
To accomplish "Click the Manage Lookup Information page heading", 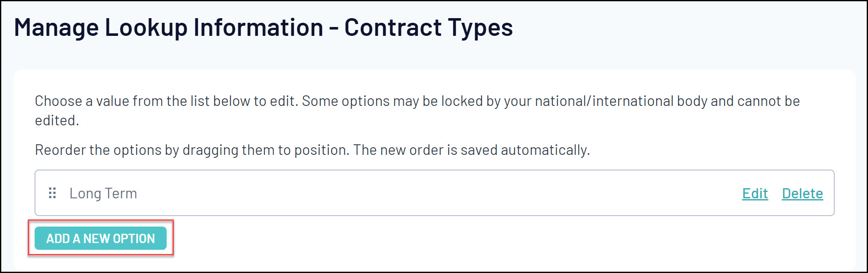I will [263, 28].
